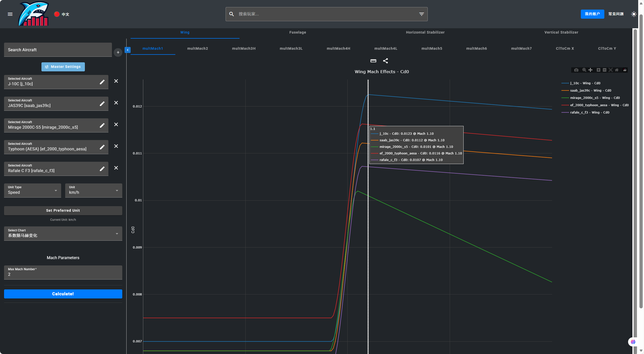This screenshot has height=354, width=644.
Task: Open the Unit Type dropdown
Action: pos(32,190)
